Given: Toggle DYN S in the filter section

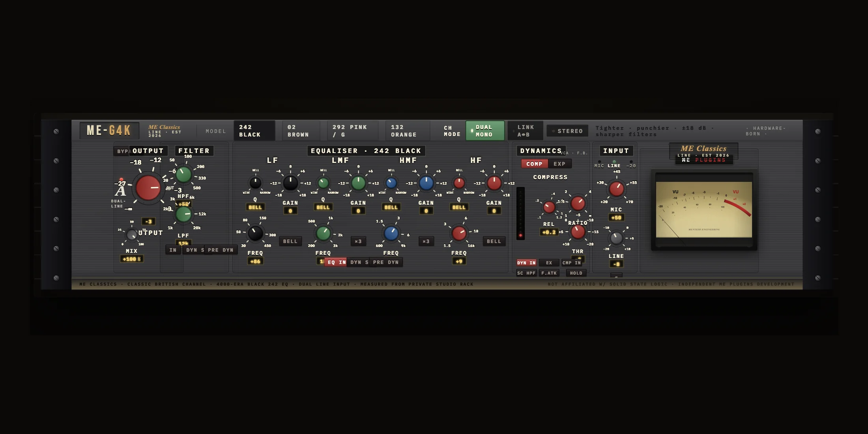Looking at the screenshot, I should pyautogui.click(x=193, y=250).
